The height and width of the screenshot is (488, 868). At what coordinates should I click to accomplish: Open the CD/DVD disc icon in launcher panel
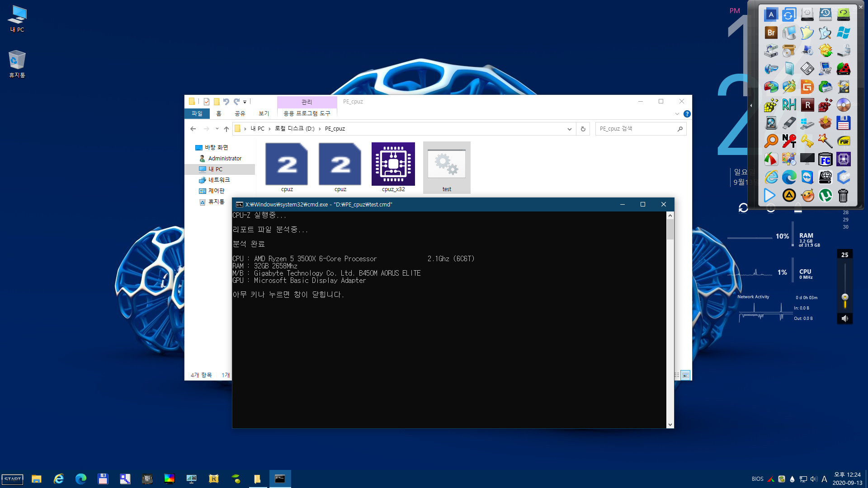pos(843,105)
